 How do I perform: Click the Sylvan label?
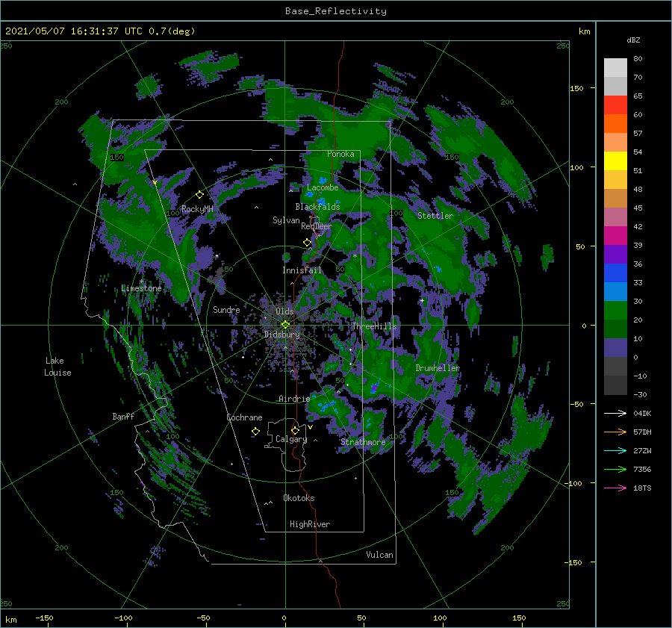click(x=286, y=220)
